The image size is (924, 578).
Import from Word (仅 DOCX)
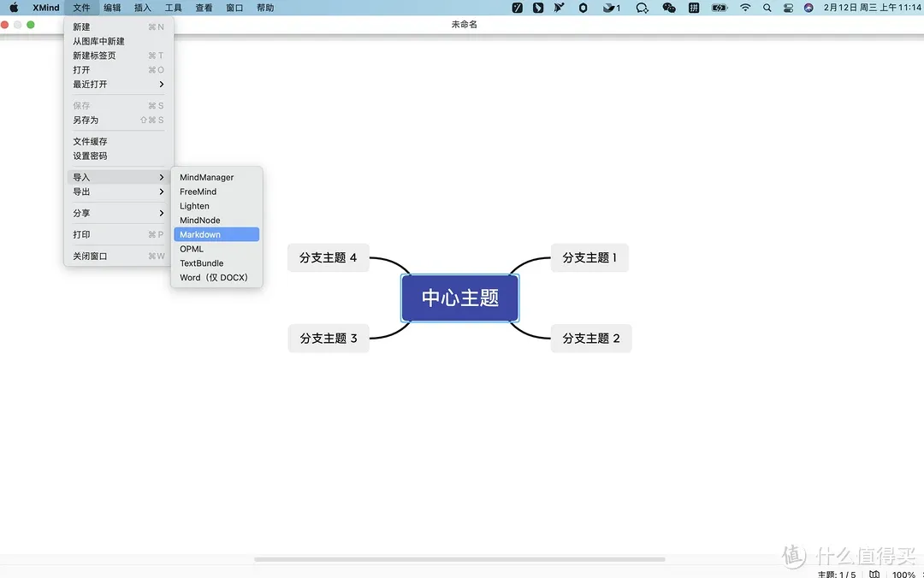click(x=216, y=278)
